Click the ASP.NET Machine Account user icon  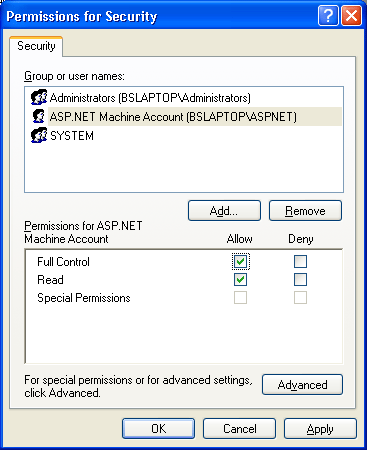(x=39, y=116)
